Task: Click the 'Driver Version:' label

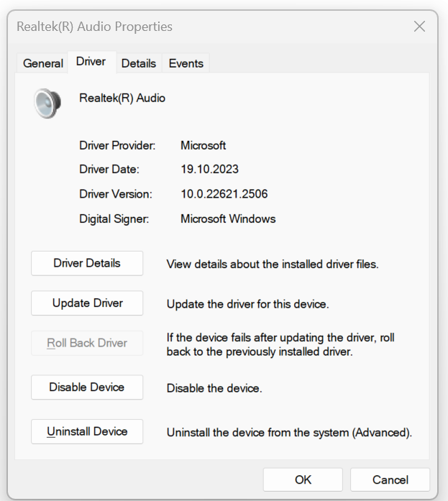Action: (x=116, y=194)
